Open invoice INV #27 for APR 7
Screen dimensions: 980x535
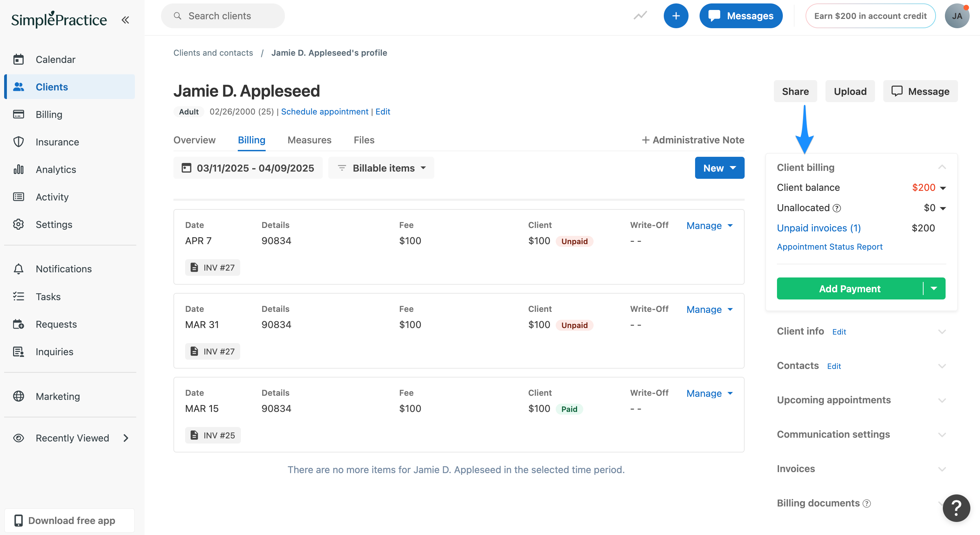(213, 268)
